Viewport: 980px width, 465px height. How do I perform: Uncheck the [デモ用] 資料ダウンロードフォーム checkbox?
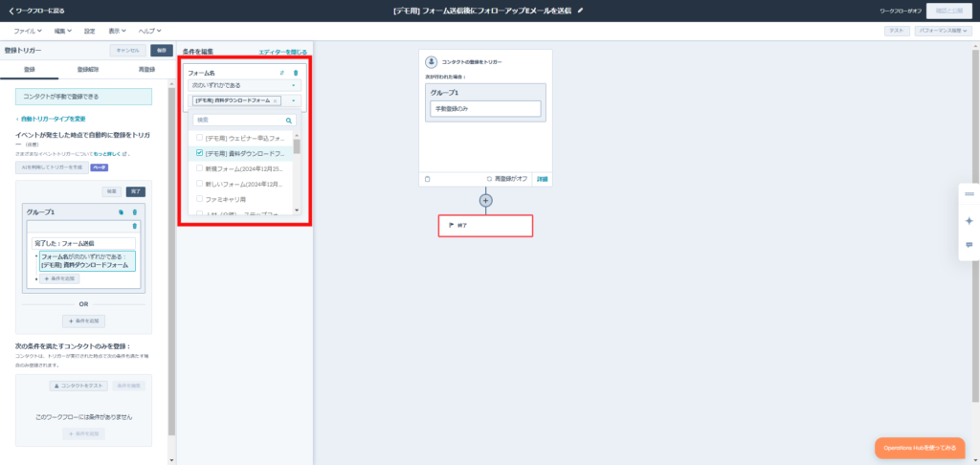[x=199, y=152]
